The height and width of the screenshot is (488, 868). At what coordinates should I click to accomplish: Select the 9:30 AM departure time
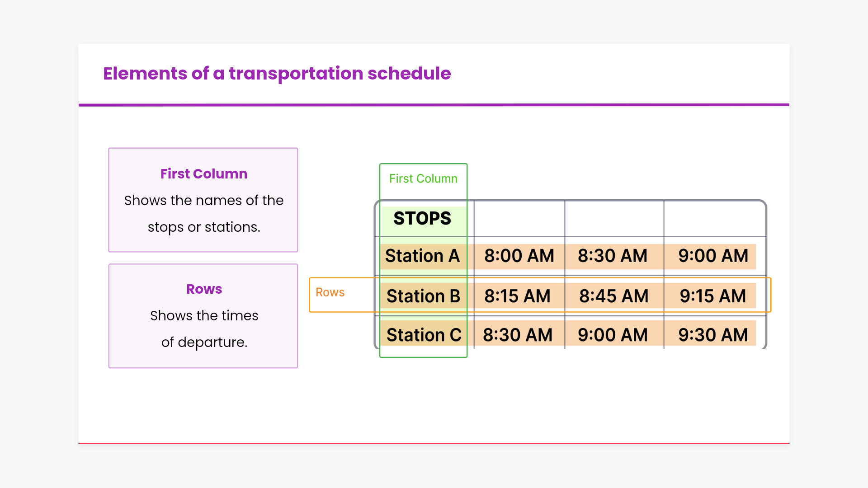coord(713,335)
